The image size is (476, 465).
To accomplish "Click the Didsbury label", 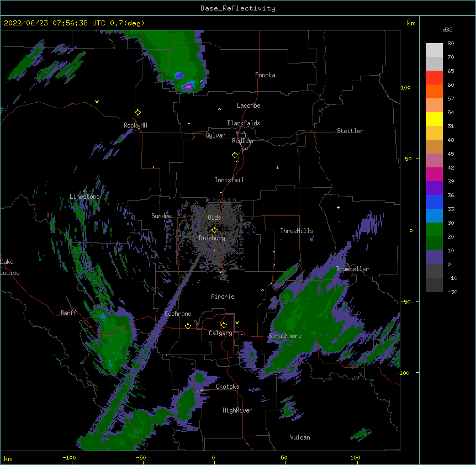I will click(x=212, y=238).
